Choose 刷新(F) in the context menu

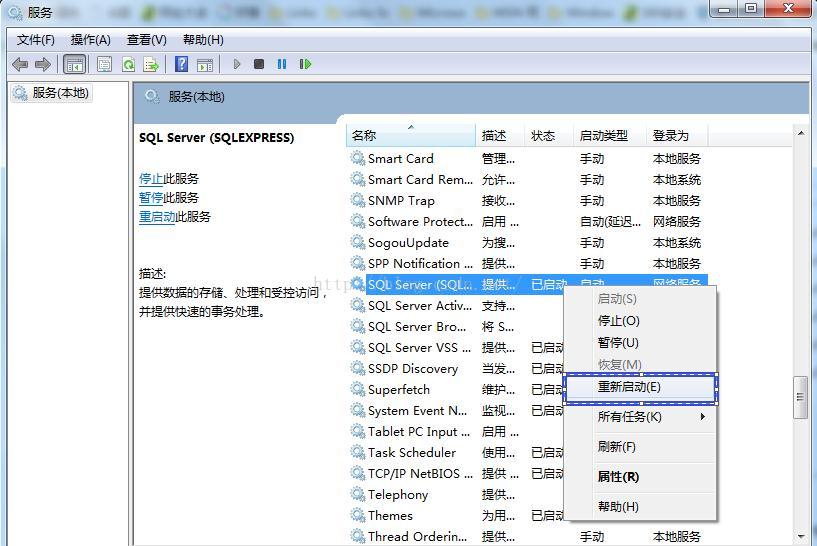point(640,447)
